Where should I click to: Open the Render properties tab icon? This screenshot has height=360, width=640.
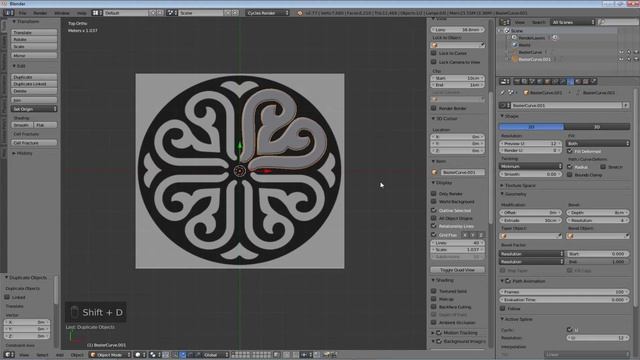[x=517, y=82]
